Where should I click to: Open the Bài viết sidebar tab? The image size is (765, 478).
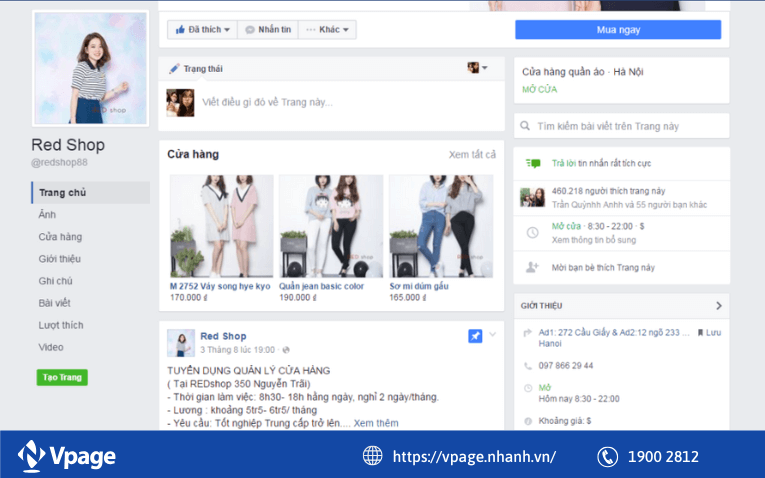click(x=54, y=303)
